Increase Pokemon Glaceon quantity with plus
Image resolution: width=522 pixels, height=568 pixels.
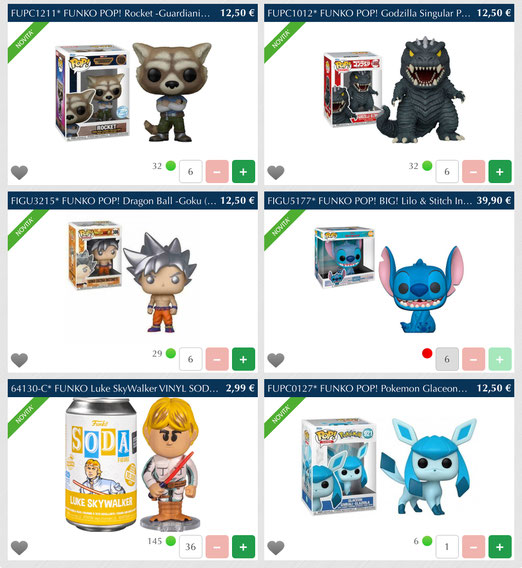(500, 547)
